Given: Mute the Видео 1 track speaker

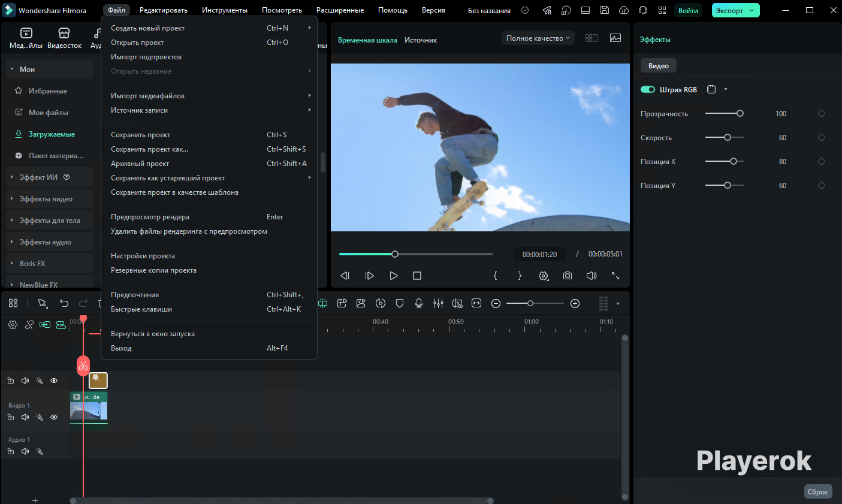Looking at the screenshot, I should click(25, 417).
